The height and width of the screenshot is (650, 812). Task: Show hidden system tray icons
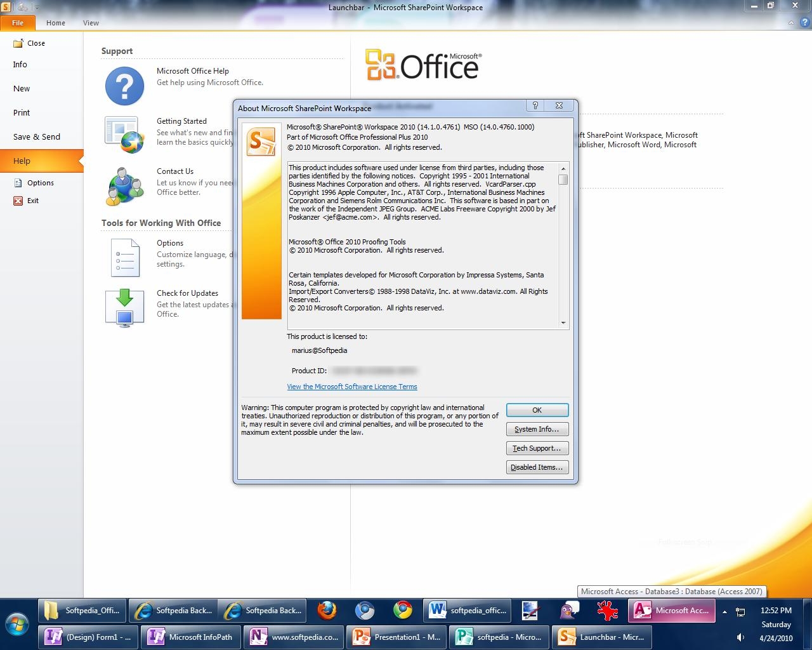coord(724,612)
